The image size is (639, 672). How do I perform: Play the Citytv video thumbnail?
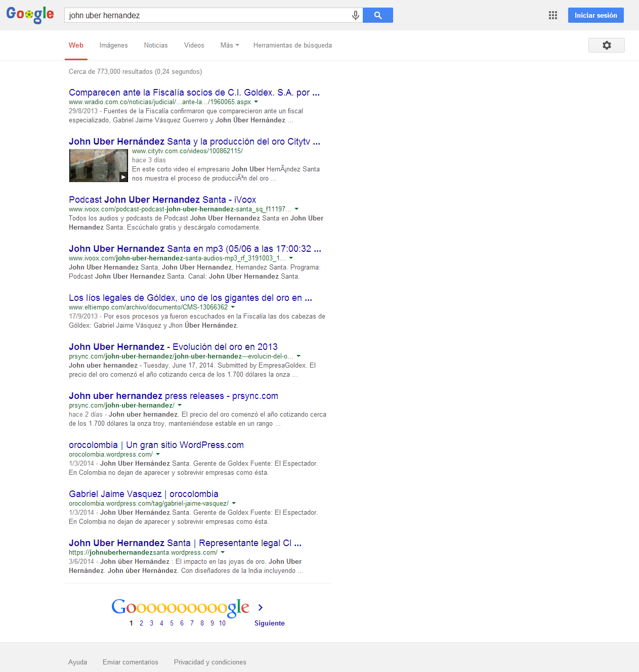coord(99,166)
